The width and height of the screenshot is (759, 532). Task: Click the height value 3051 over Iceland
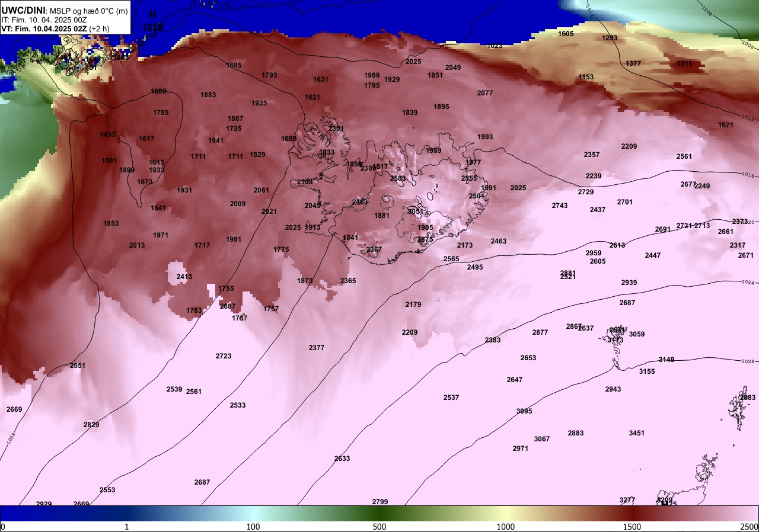point(416,211)
